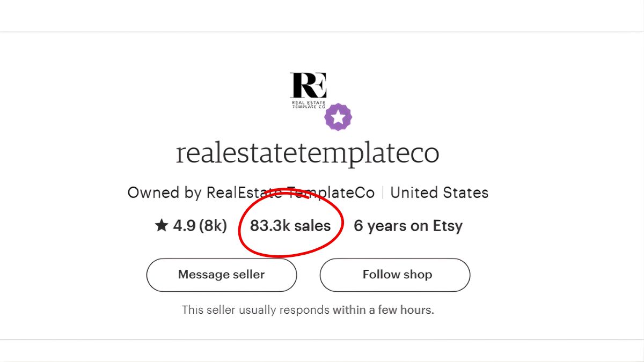Click the "6 years on Etsy" text
The width and height of the screenshot is (644, 362).
pyautogui.click(x=408, y=226)
